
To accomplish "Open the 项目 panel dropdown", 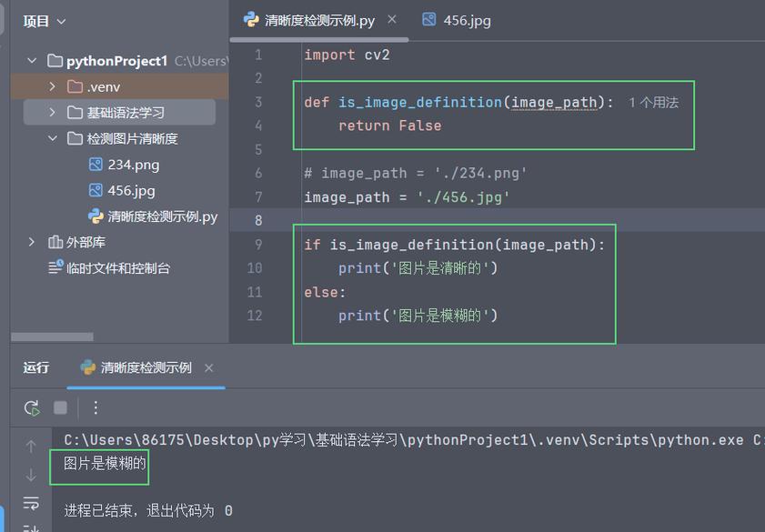I will (x=44, y=22).
